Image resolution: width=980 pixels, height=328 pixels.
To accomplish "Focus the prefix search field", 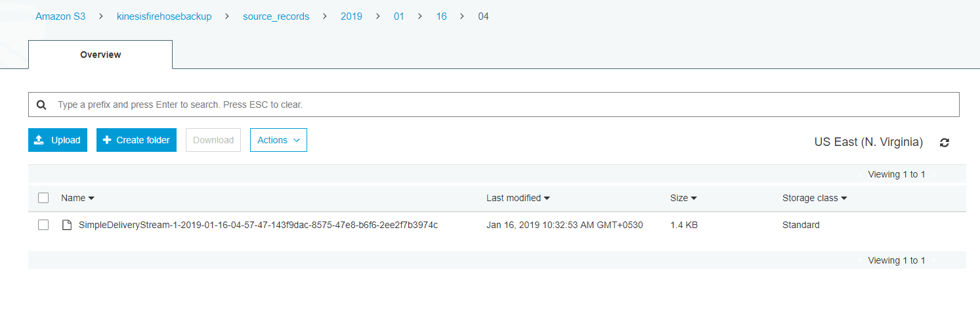I will (494, 105).
